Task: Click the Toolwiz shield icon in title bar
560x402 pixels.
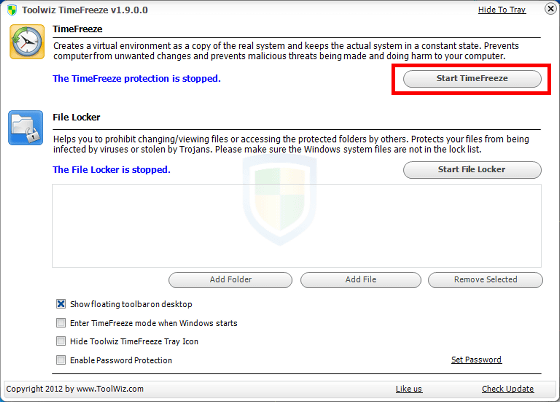Action: coord(12,10)
